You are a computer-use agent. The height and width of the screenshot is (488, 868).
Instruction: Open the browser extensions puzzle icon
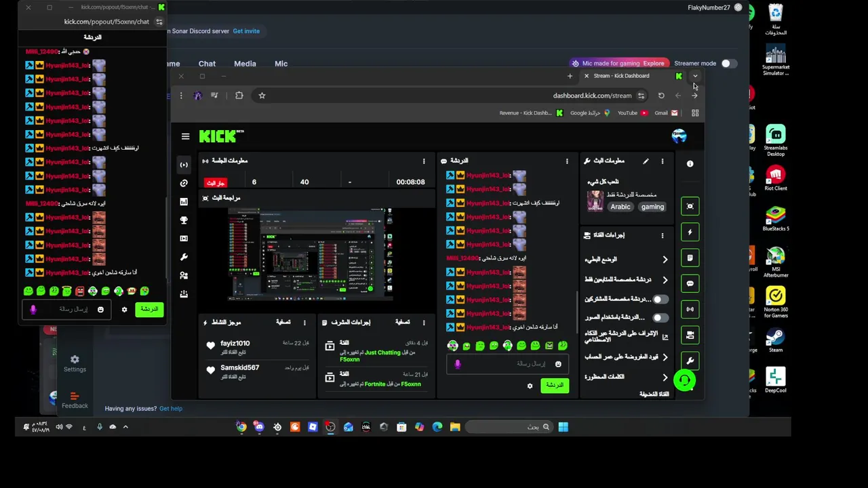click(x=239, y=96)
